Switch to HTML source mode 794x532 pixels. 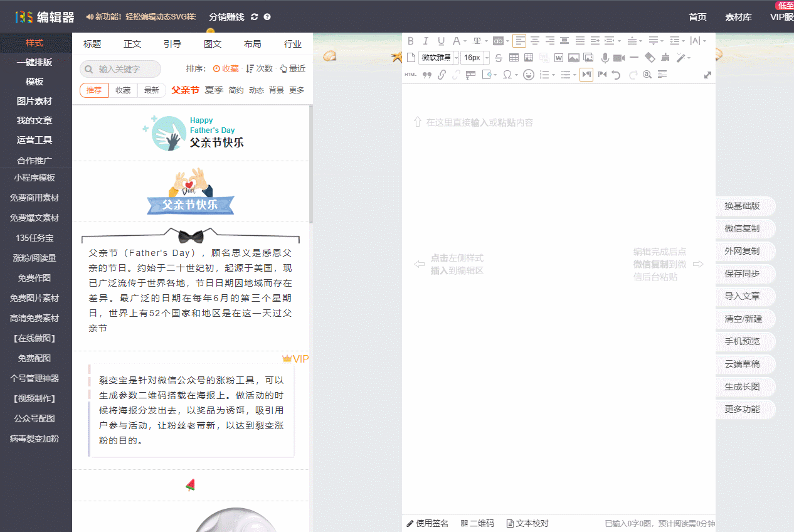point(411,75)
